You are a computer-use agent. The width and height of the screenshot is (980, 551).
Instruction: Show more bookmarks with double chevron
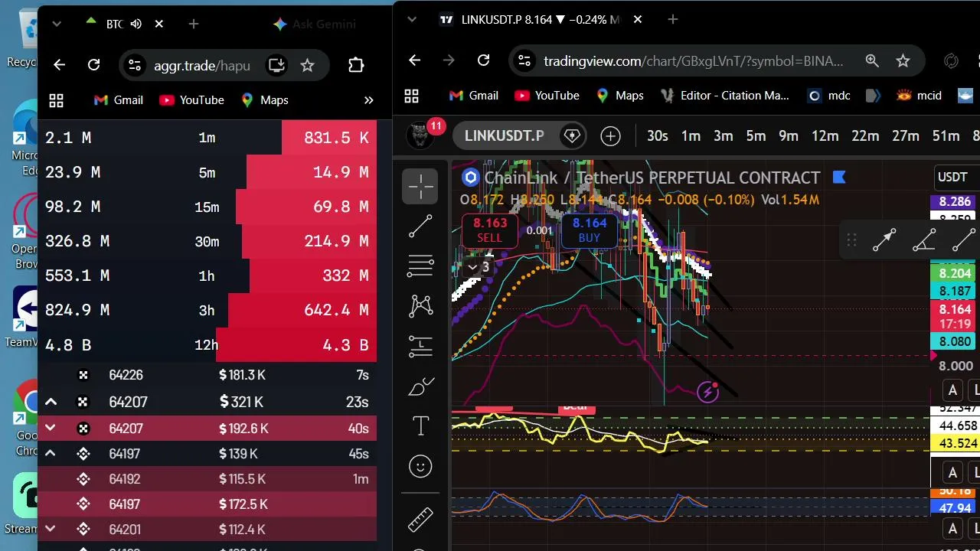pos(368,100)
